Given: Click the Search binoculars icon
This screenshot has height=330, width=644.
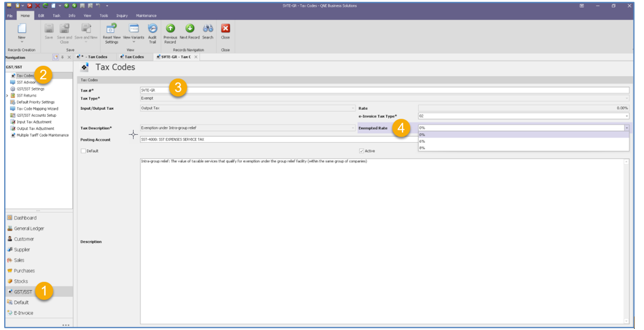Looking at the screenshot, I should click(x=208, y=28).
